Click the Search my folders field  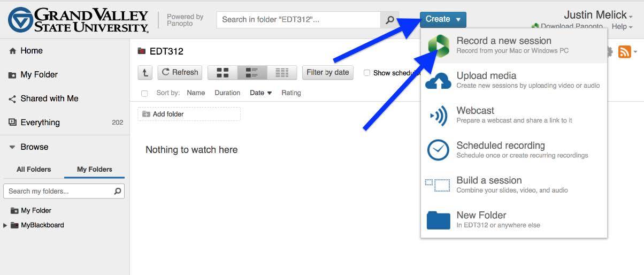click(x=59, y=191)
